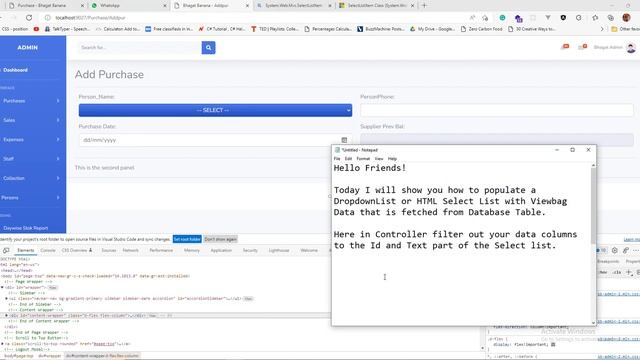Open Notepad File menu
The width and height of the screenshot is (640, 360).
tap(337, 158)
